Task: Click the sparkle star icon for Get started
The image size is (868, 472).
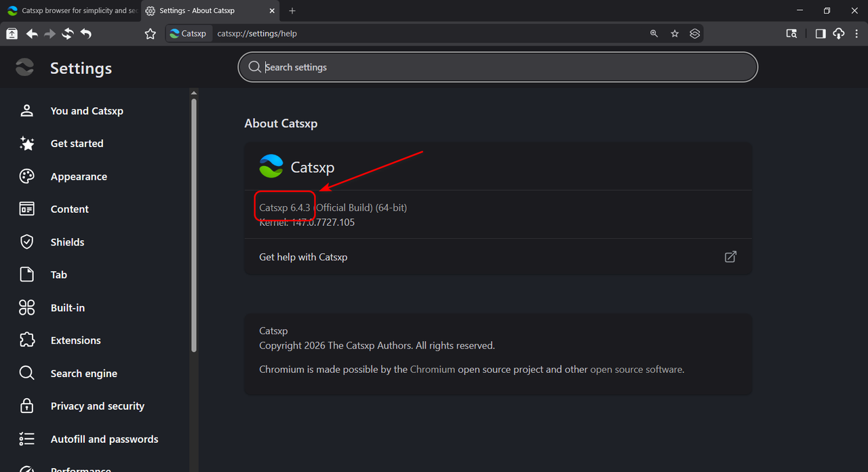Action: (x=26, y=143)
